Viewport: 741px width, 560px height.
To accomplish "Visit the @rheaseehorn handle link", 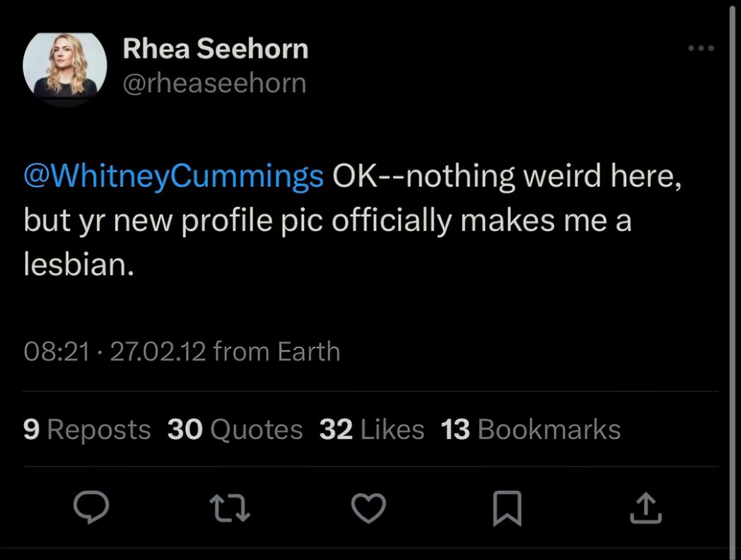I will pyautogui.click(x=214, y=83).
